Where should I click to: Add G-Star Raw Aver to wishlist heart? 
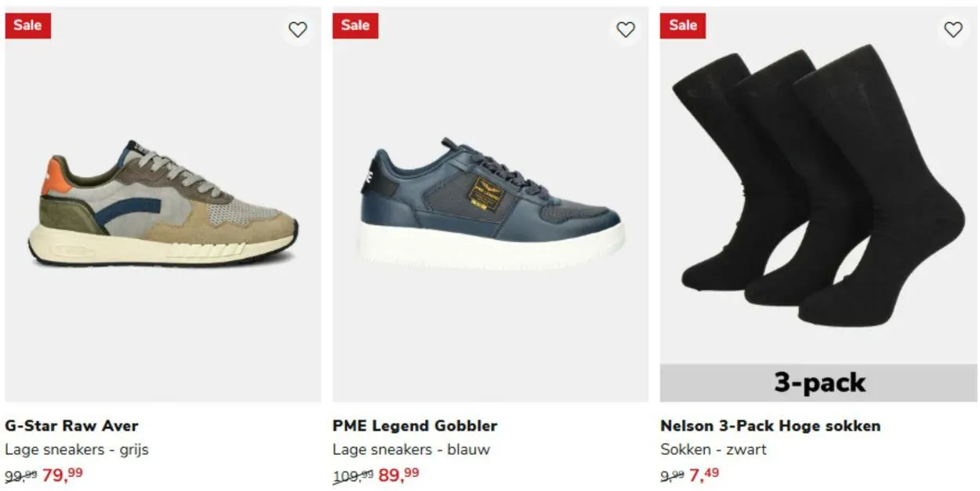297,30
